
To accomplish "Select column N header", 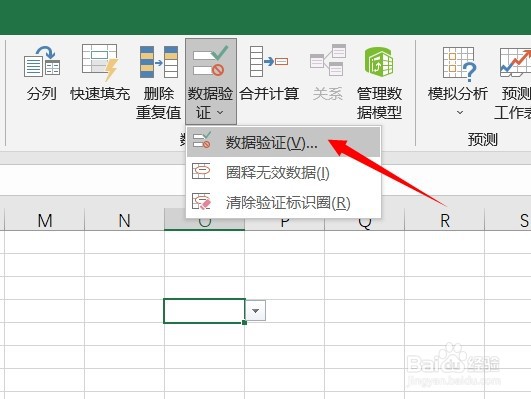I will (124, 220).
